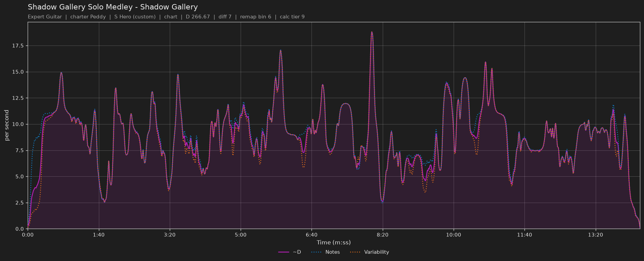Click the '~D' legend entry
644x261 pixels.
(290, 252)
